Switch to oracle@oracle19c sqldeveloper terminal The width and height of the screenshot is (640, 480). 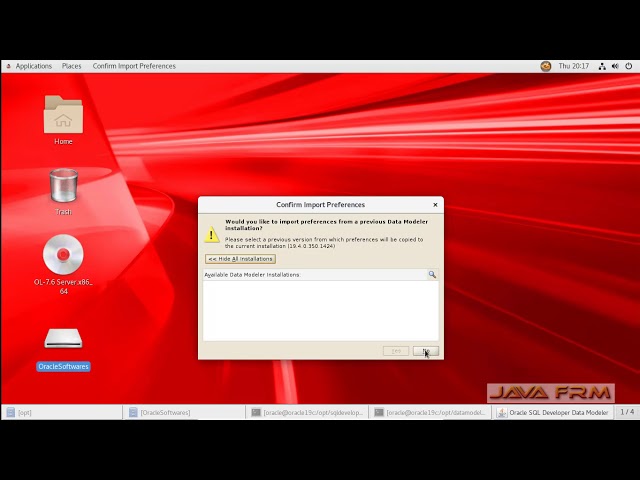pos(307,413)
